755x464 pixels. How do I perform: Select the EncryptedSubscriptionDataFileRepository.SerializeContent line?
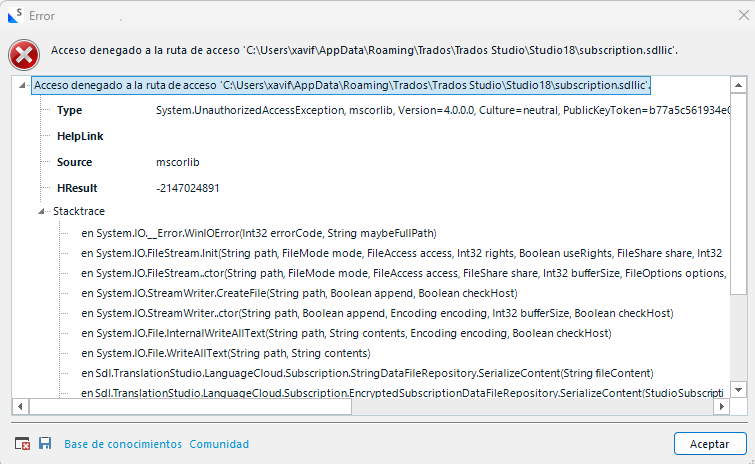(x=403, y=393)
